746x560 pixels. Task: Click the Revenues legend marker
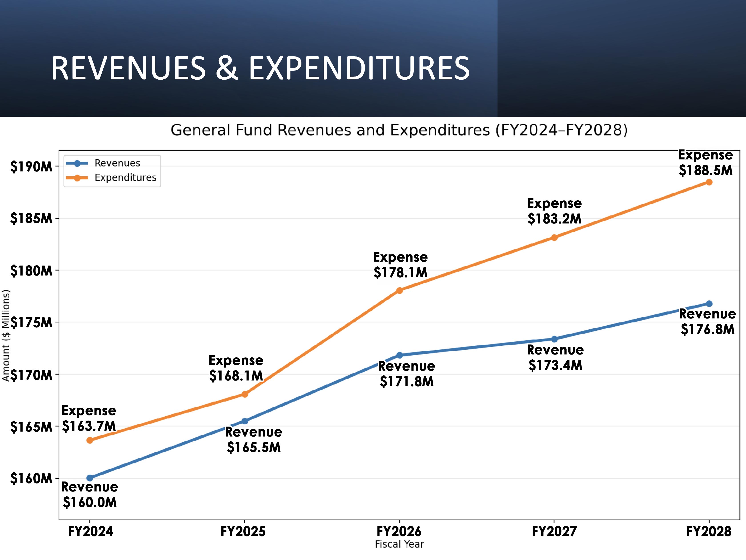pos(77,163)
